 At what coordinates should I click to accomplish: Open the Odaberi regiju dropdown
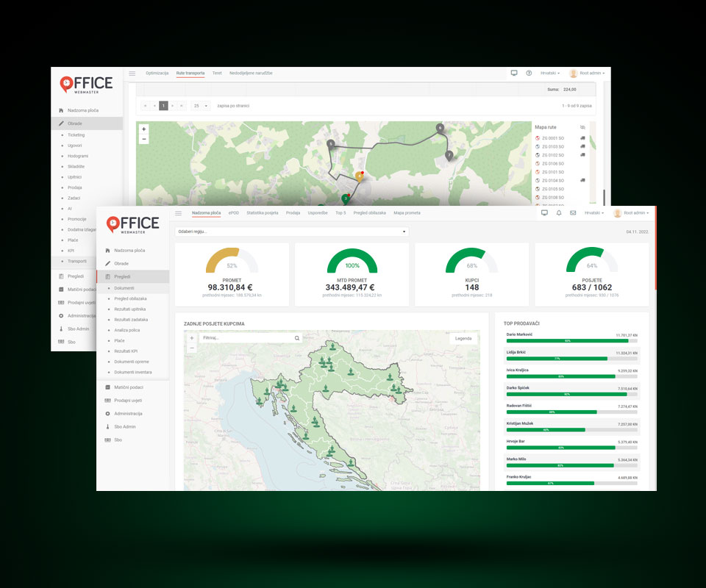pyautogui.click(x=291, y=232)
